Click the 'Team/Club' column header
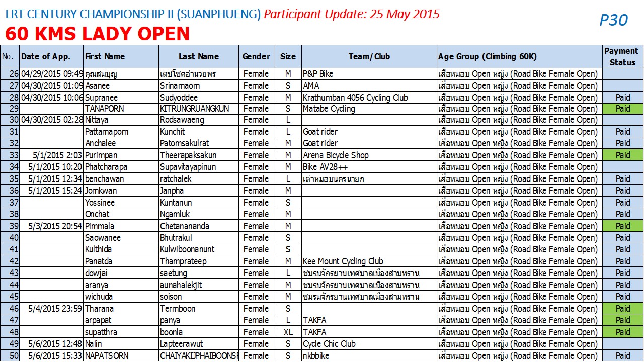The image size is (644, 362). point(369,56)
